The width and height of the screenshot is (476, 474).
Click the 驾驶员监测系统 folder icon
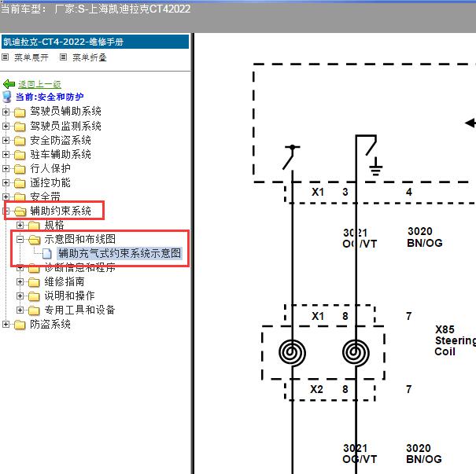click(20, 127)
